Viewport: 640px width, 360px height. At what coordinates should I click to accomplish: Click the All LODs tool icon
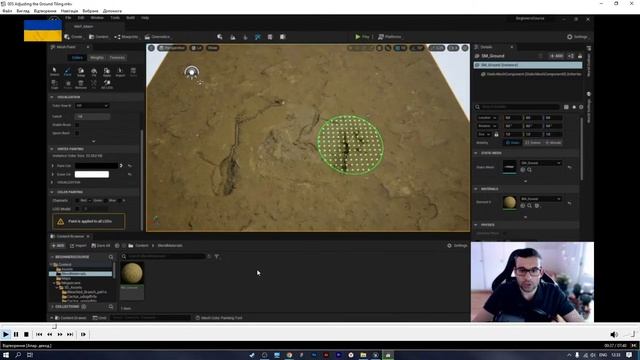click(107, 84)
